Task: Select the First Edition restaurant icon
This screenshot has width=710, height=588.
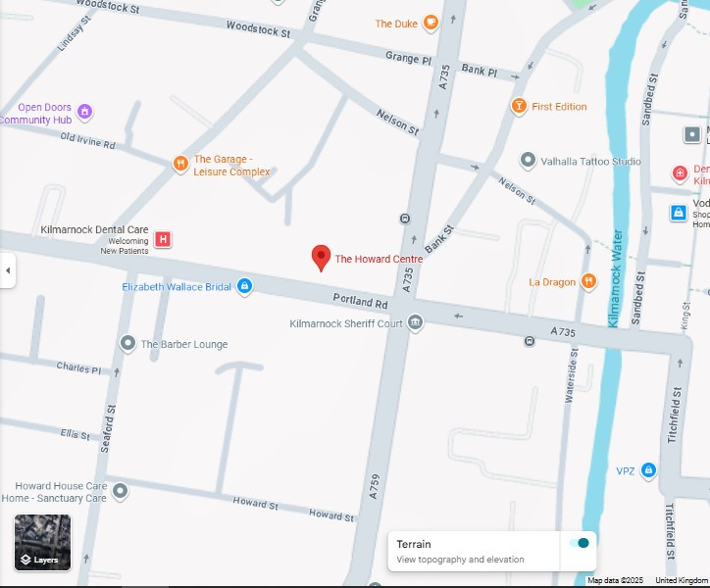Action: tap(519, 106)
